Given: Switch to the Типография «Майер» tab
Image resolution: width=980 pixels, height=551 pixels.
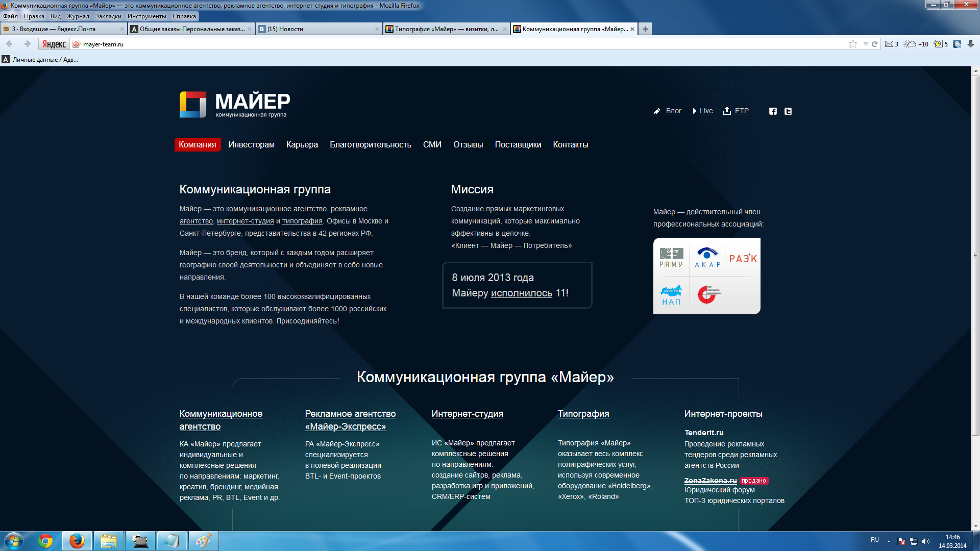Looking at the screenshot, I should (x=446, y=29).
